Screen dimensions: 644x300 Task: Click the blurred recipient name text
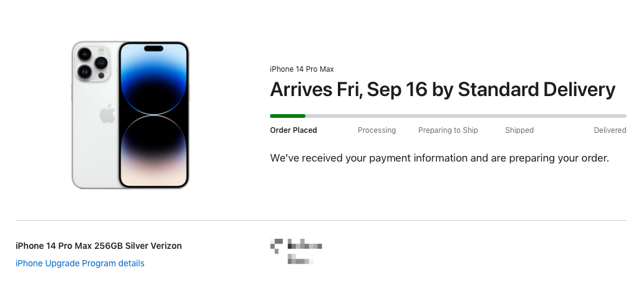point(305,246)
